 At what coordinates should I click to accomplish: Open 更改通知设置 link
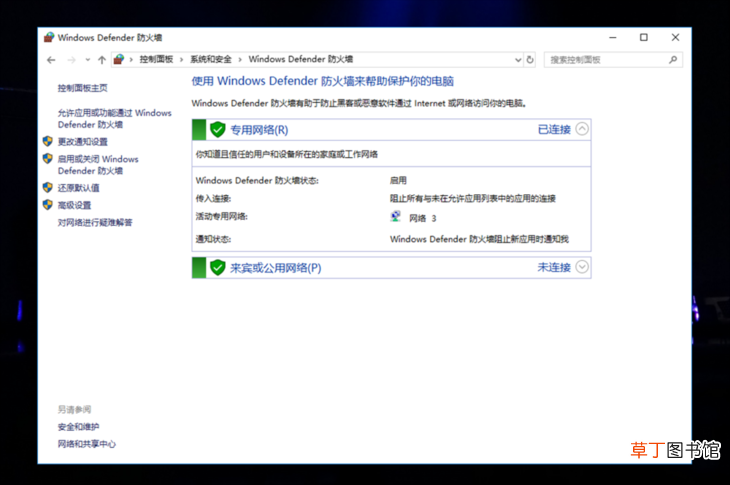(x=82, y=141)
